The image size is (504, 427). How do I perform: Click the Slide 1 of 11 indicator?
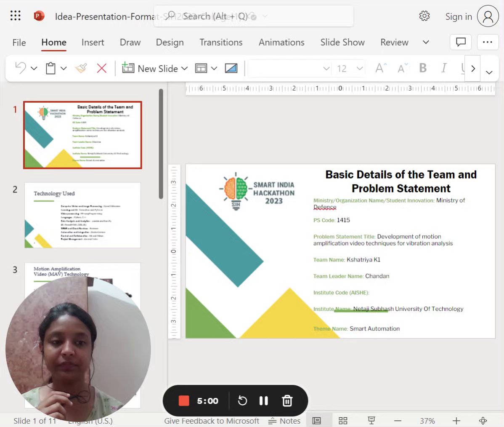pyautogui.click(x=35, y=421)
